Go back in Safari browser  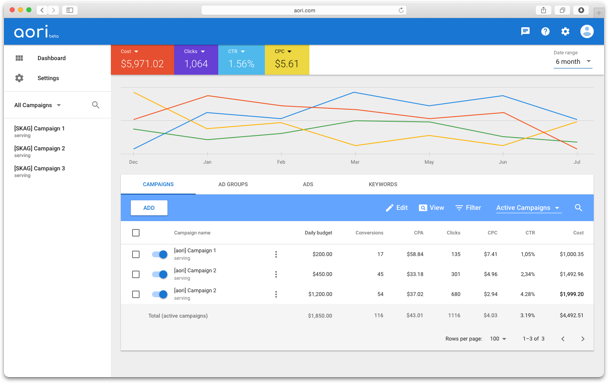42,10
